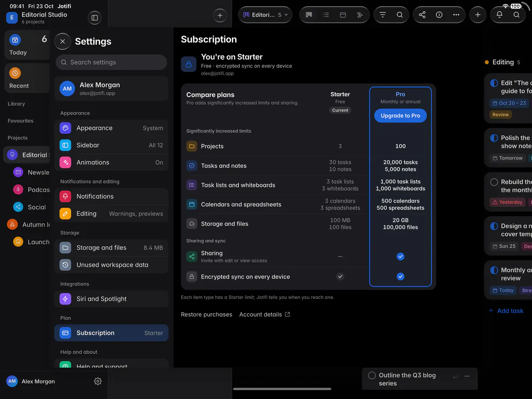Switch to board view icon

click(x=309, y=15)
